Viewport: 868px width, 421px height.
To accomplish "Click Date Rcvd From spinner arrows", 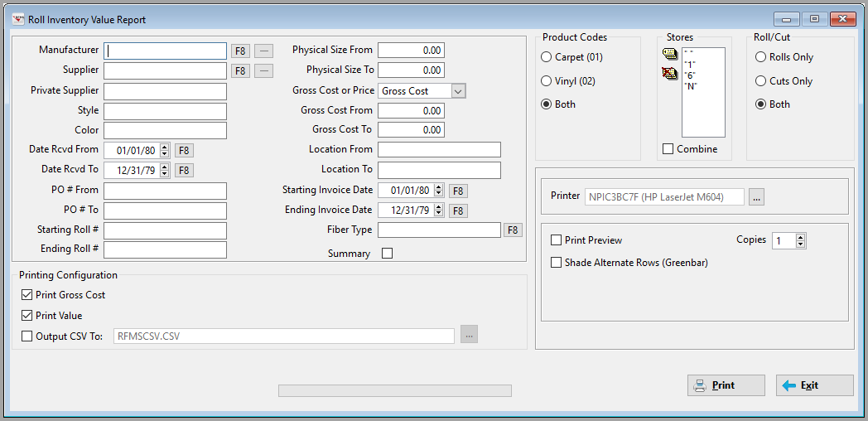I will (x=165, y=150).
